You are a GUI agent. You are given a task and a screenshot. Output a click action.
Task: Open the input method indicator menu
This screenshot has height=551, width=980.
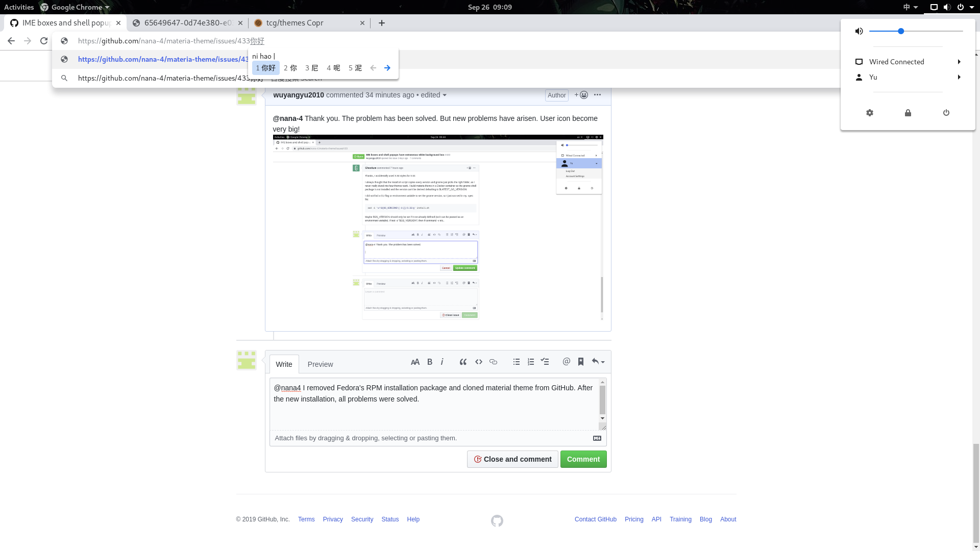tap(911, 7)
